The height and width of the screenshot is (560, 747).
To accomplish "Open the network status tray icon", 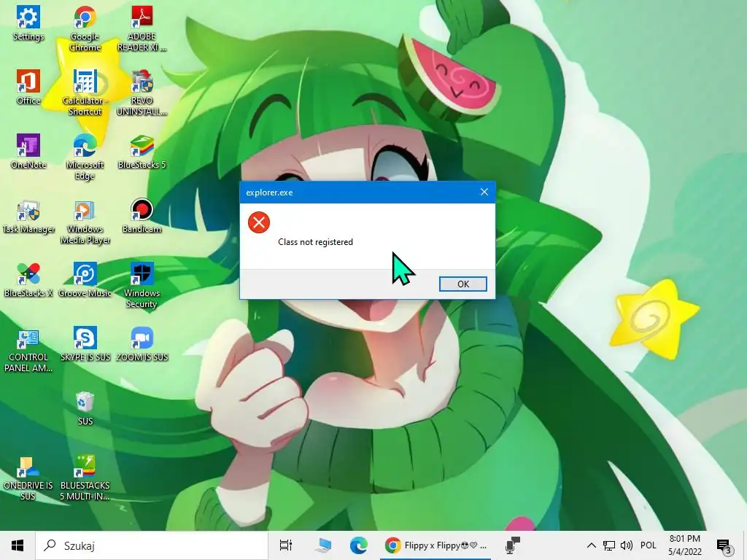I will pyautogui.click(x=609, y=545).
